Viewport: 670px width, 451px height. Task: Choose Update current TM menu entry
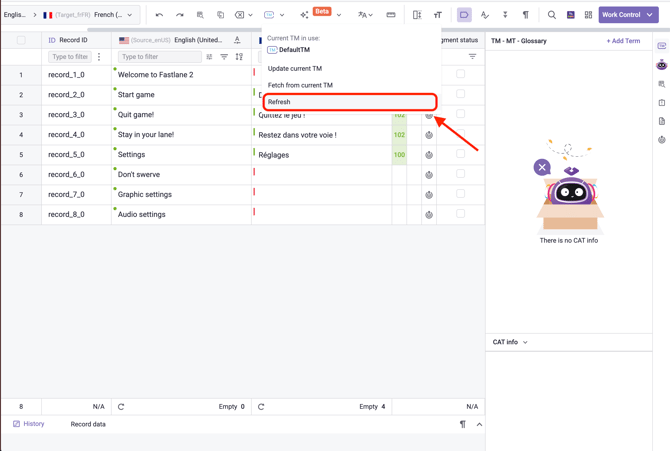pyautogui.click(x=295, y=69)
